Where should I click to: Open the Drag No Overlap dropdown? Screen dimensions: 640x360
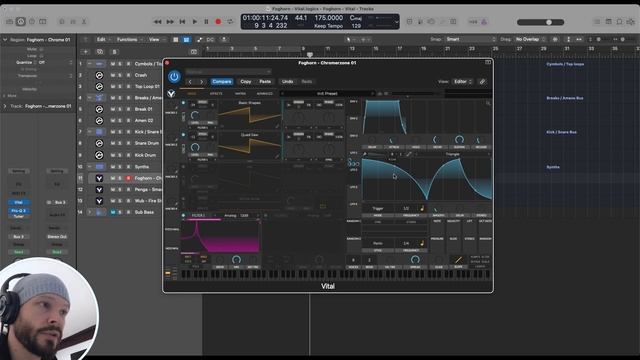(x=530, y=39)
